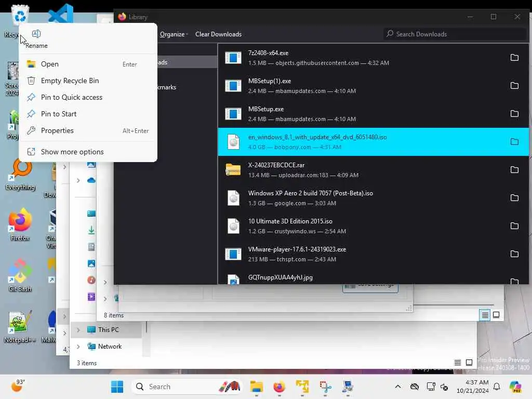Click Show more options
Screen dimensions: 532x399
pos(88,152)
